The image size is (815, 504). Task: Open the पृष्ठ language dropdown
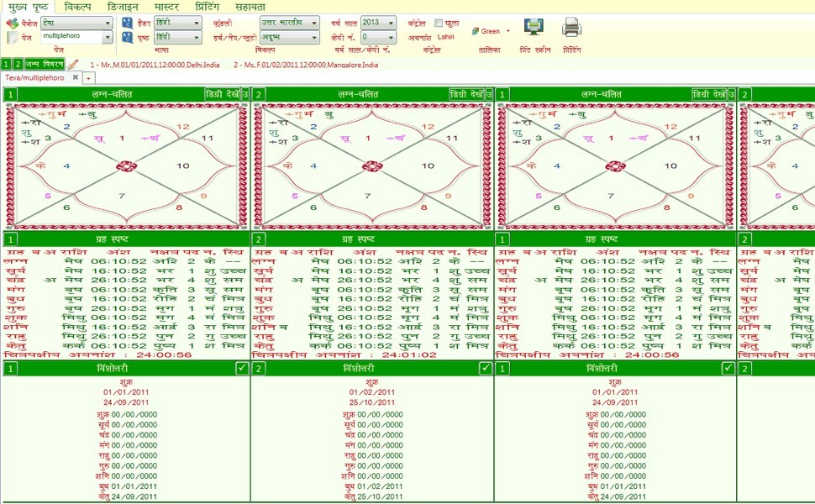(x=178, y=37)
